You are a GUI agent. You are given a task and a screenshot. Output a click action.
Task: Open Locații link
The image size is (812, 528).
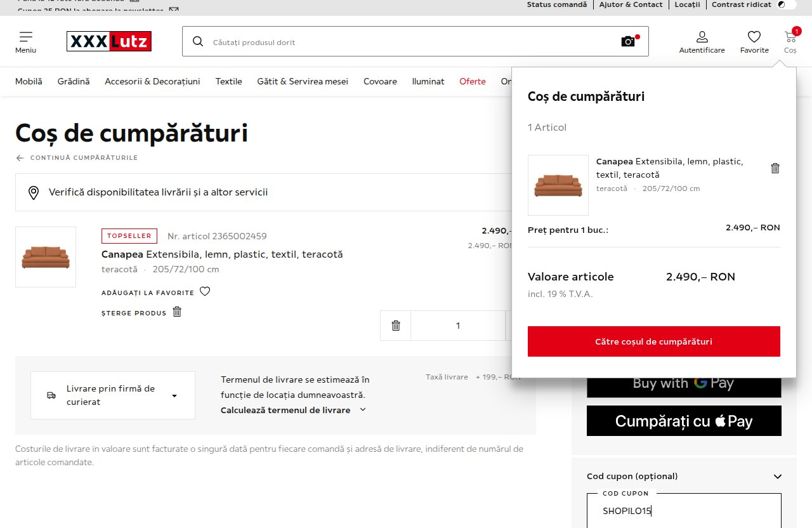(x=688, y=4)
